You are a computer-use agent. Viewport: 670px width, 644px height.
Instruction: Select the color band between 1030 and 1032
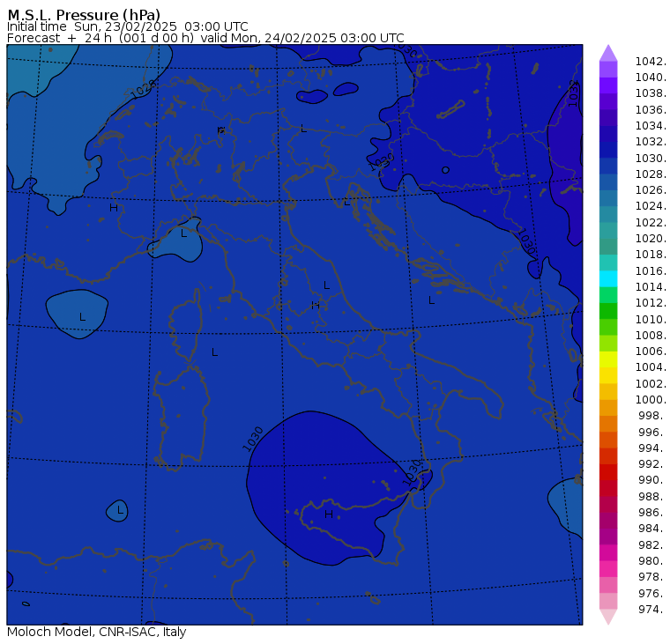608,150
